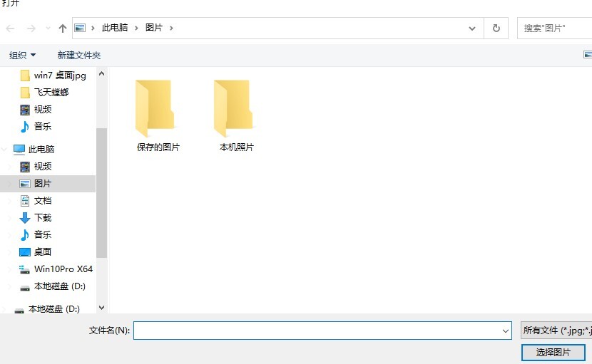Select the 保存的图片 folder
Viewport: 592px width, 364px height.
158,115
